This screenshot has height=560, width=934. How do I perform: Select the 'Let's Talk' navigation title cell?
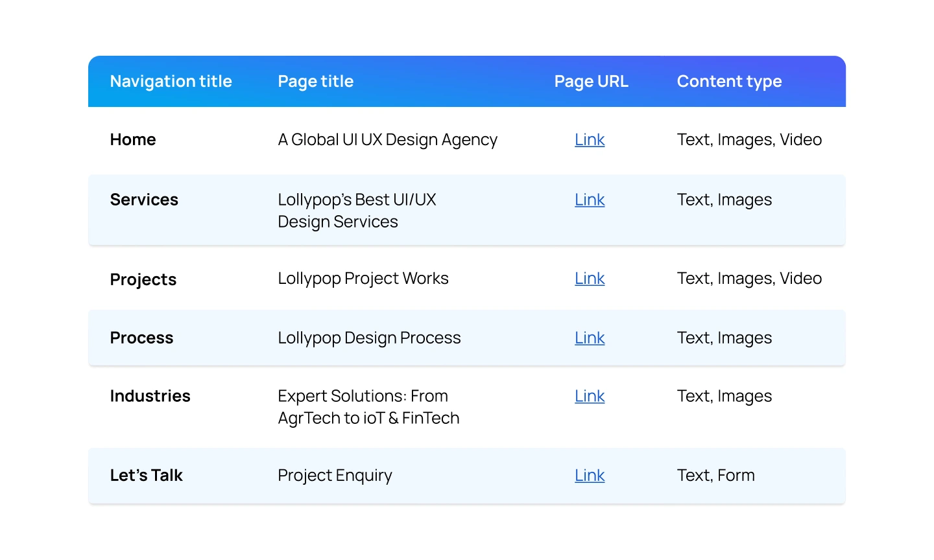(x=146, y=476)
